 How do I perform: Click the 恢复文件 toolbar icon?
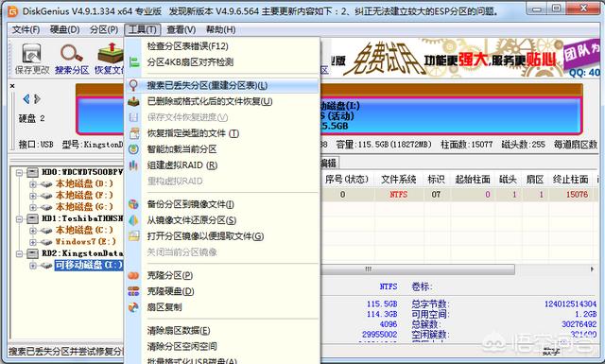coord(111,53)
